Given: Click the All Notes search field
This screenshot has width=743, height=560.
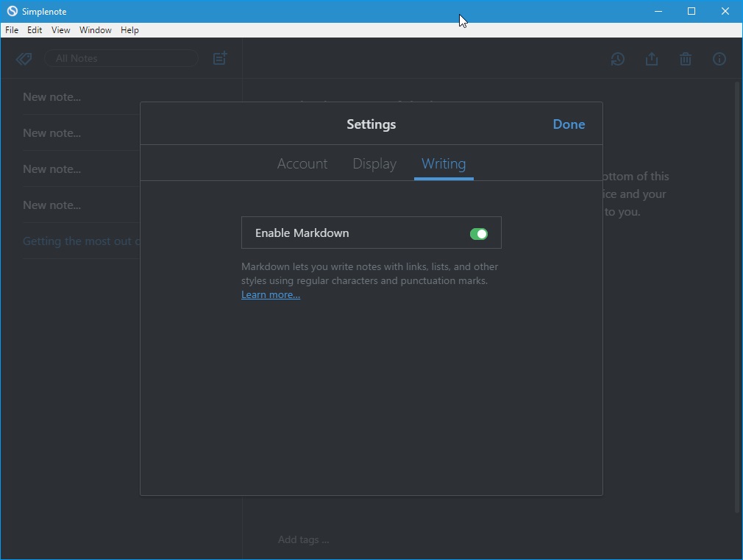Looking at the screenshot, I should pyautogui.click(x=121, y=58).
